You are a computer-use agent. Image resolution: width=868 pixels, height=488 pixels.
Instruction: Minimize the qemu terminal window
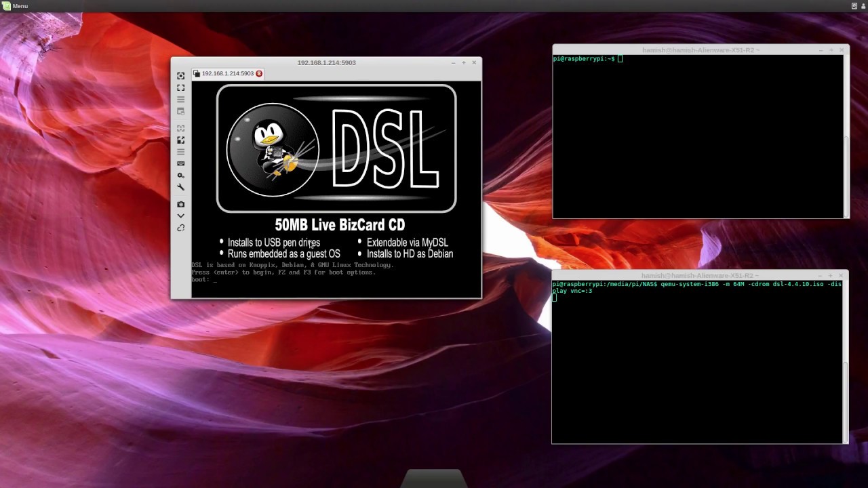pos(821,276)
